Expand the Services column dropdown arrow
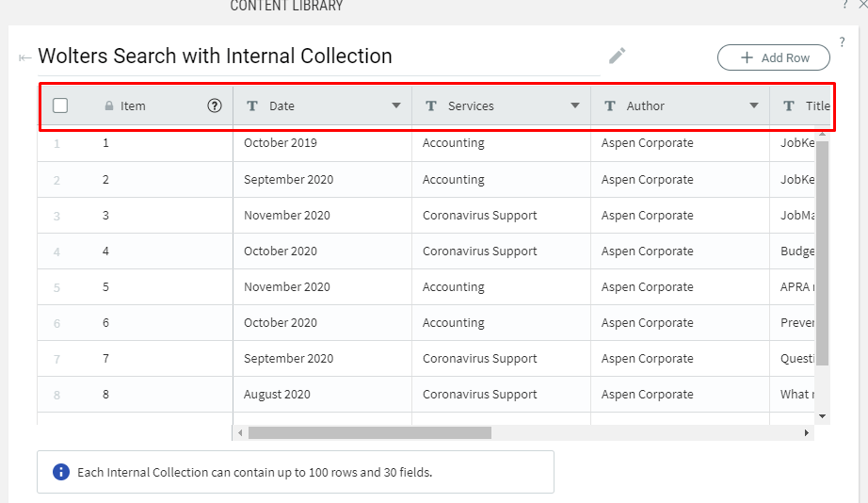The height and width of the screenshot is (503, 868). point(575,105)
